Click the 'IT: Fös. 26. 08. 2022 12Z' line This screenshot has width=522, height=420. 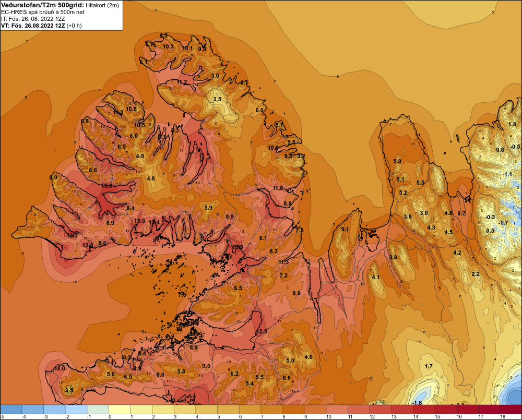point(33,19)
